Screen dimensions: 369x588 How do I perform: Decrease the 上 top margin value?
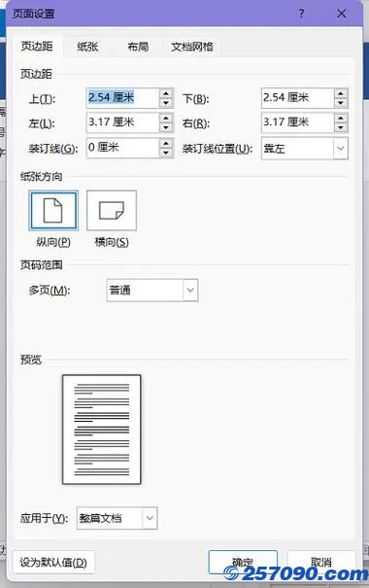166,103
